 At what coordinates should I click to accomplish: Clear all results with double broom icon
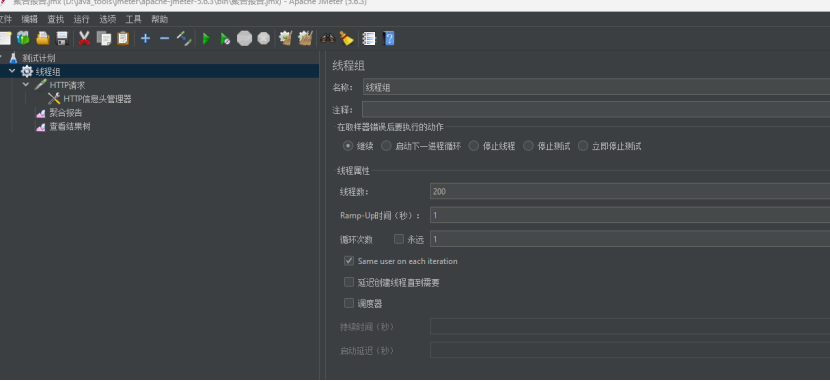click(305, 38)
